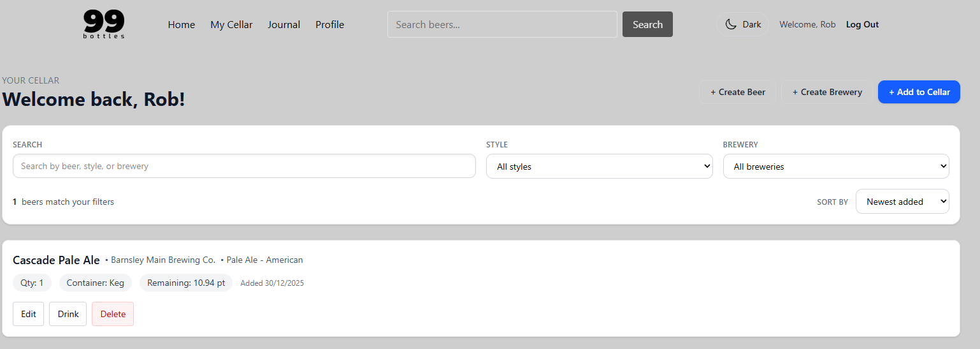Go to the Home page
Viewport: 980px width, 349px height.
click(181, 25)
